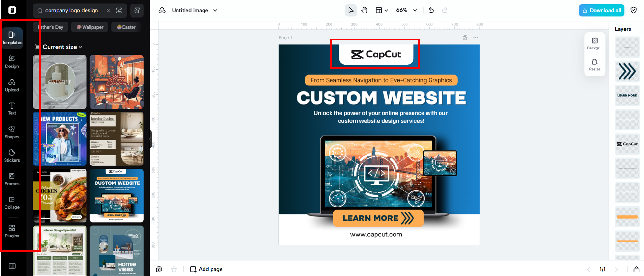Select the www.capcut.com text on canvas

pos(376,235)
